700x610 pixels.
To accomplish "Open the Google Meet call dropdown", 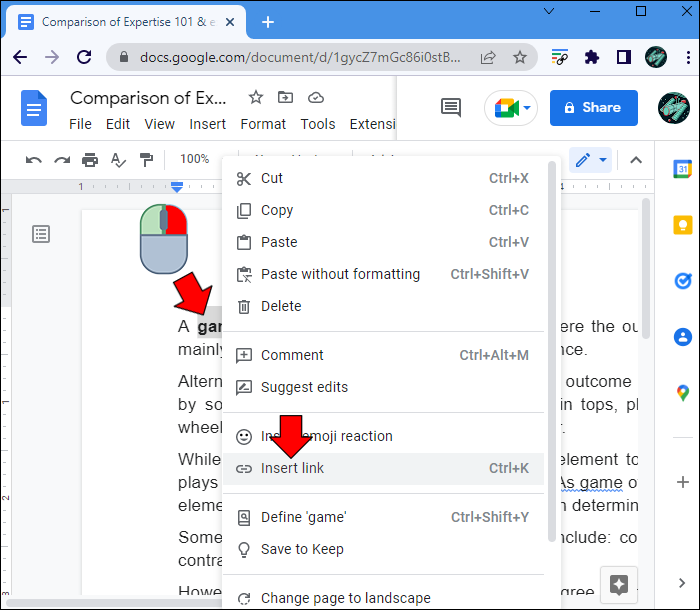I will (511, 108).
